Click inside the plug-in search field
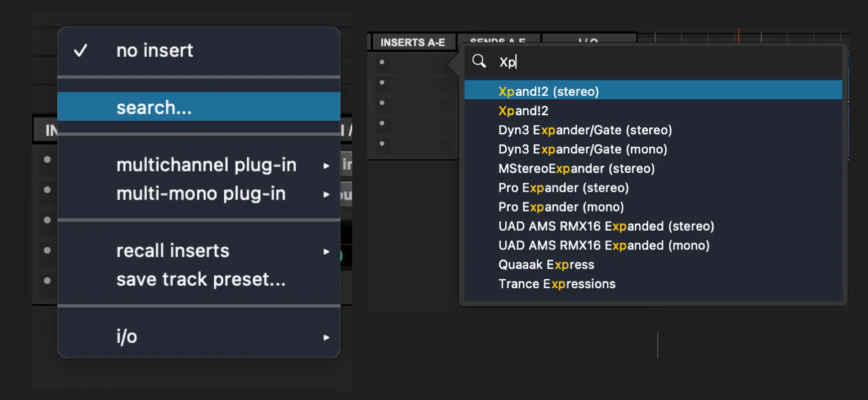This screenshot has height=400, width=868. click(x=652, y=62)
